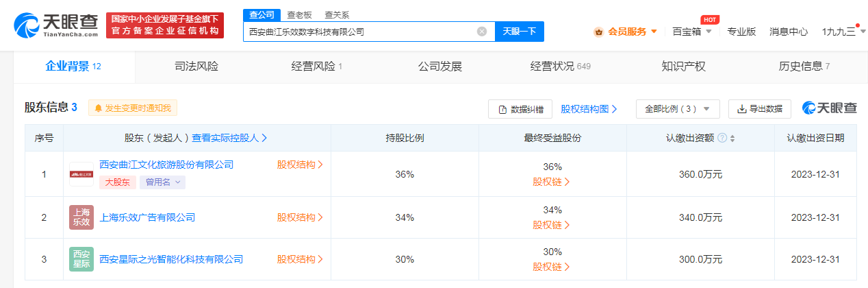The height and width of the screenshot is (288, 868).
Task: Click the 查看实际控股人 link
Action: click(229, 138)
